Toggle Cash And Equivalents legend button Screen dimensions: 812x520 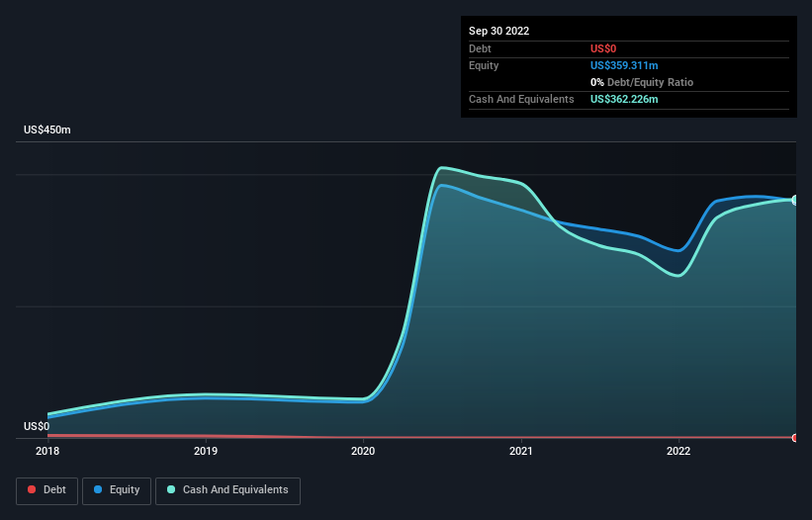point(227,490)
